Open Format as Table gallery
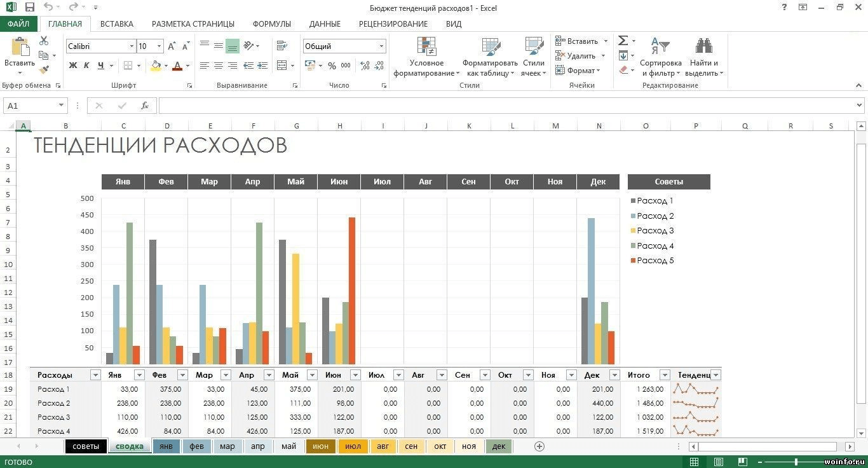This screenshot has height=468, width=868. pyautogui.click(x=490, y=48)
